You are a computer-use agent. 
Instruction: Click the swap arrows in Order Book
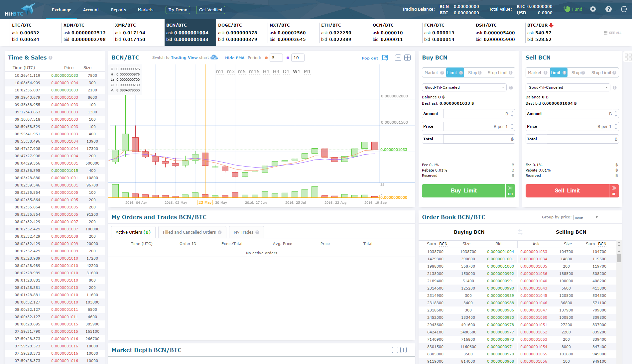[x=520, y=232]
